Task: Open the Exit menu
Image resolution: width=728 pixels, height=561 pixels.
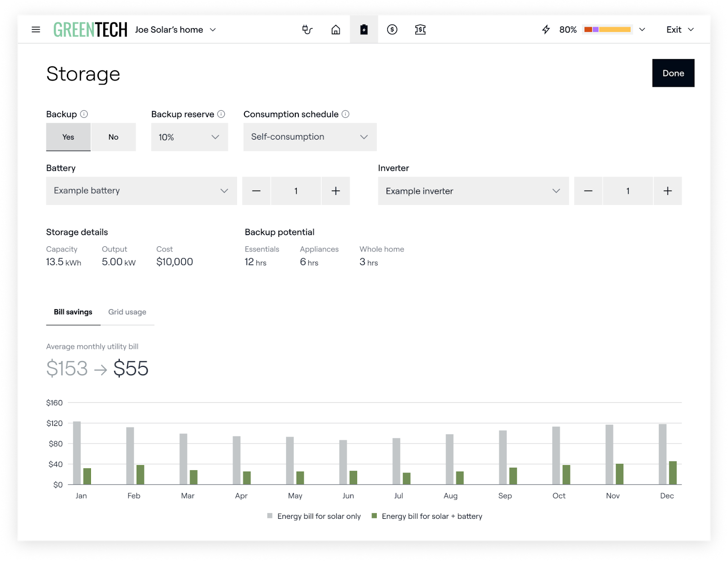Action: point(680,30)
